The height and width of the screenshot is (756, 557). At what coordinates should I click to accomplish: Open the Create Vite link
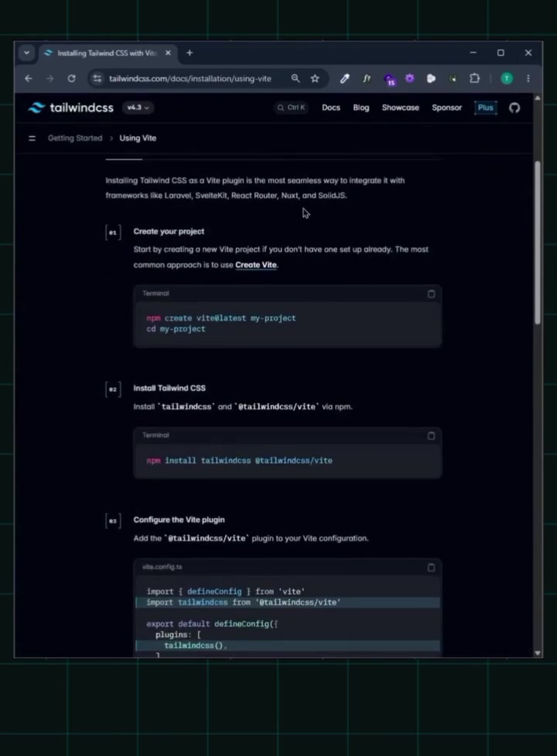(x=256, y=264)
